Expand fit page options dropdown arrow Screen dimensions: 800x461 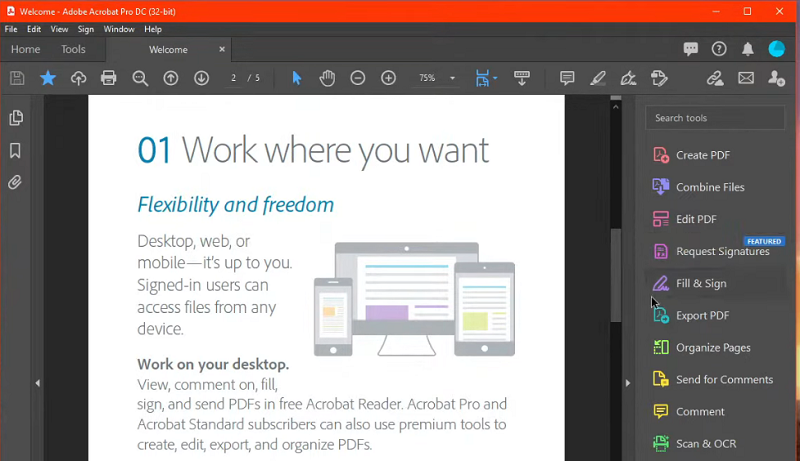pos(495,78)
